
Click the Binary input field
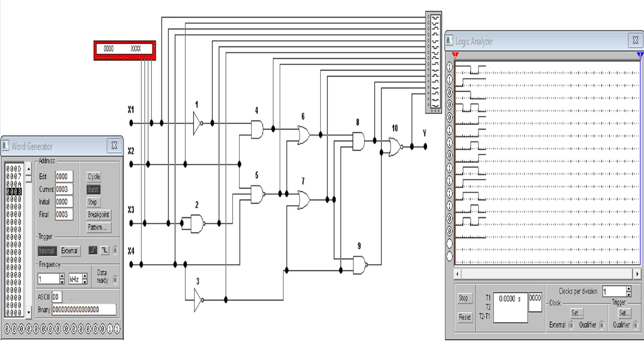click(x=84, y=310)
